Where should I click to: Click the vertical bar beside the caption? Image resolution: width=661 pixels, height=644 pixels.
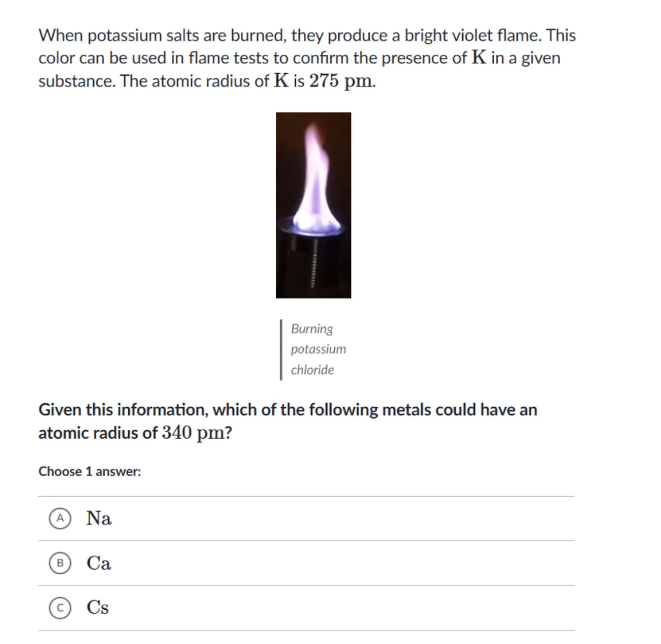click(x=281, y=349)
